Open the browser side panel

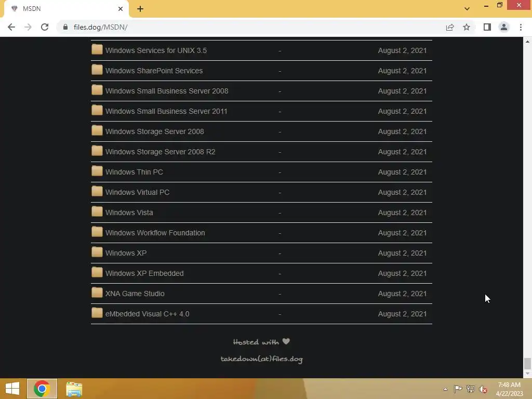[487, 27]
